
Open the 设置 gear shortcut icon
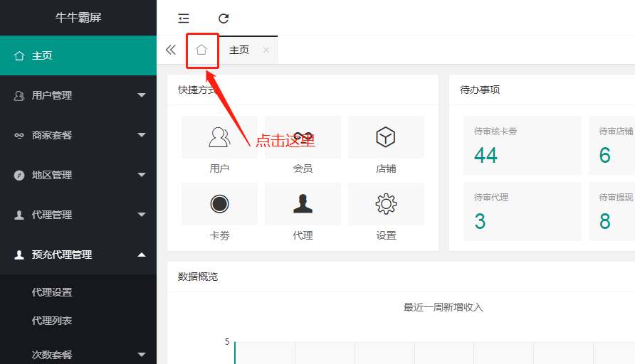(x=386, y=204)
